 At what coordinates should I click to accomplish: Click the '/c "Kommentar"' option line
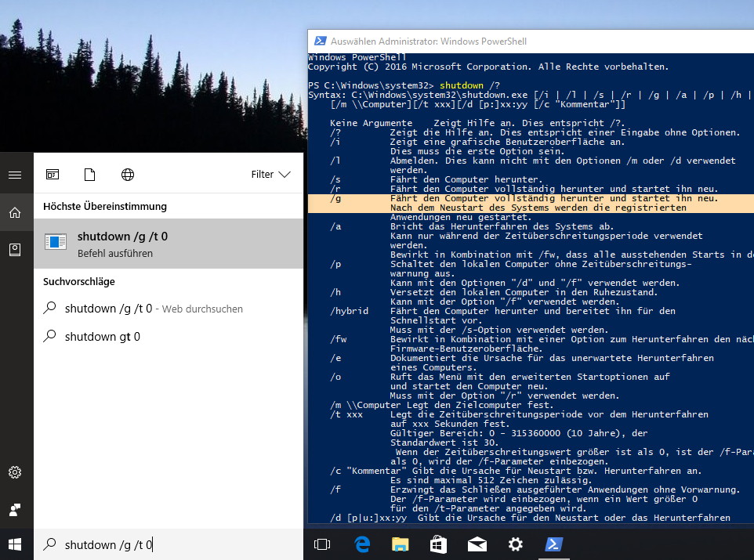(x=516, y=471)
